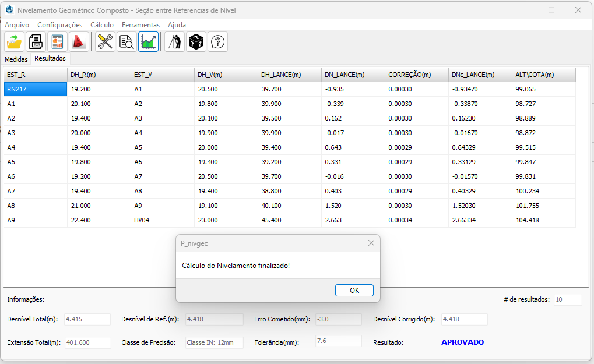This screenshot has height=364, width=594.
Task: Click the document magnifier inspect icon
Action: click(126, 41)
